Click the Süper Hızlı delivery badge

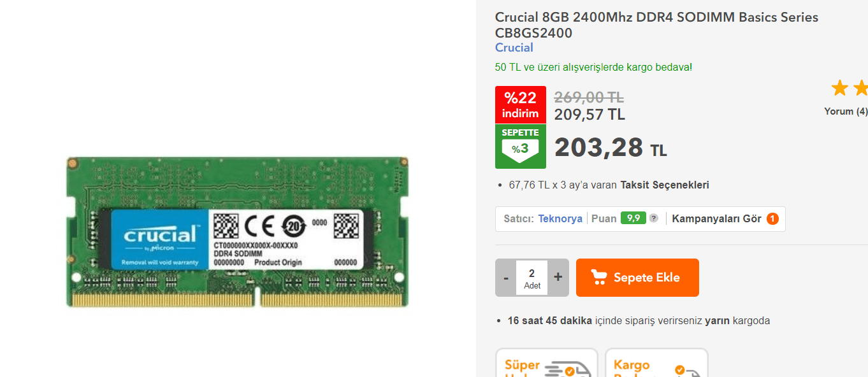coord(547,363)
